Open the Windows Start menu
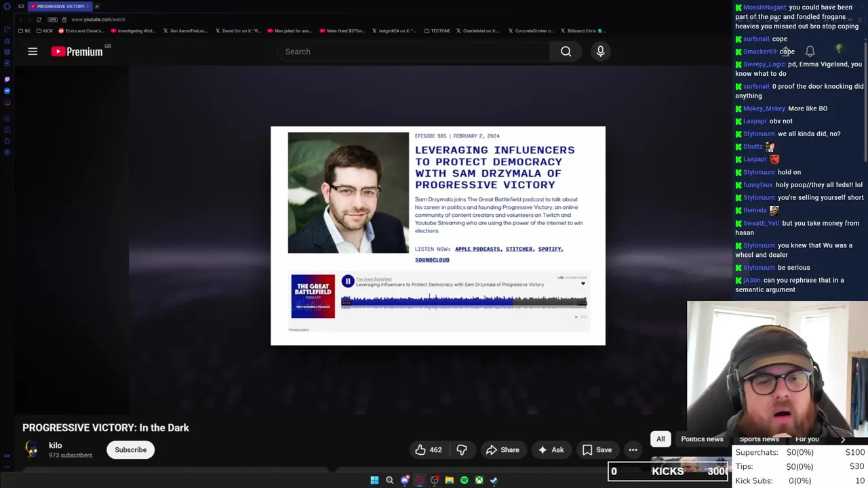 click(374, 481)
